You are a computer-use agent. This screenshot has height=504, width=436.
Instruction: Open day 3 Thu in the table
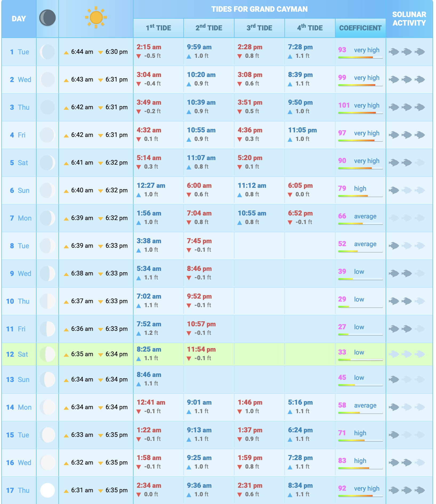click(x=20, y=107)
